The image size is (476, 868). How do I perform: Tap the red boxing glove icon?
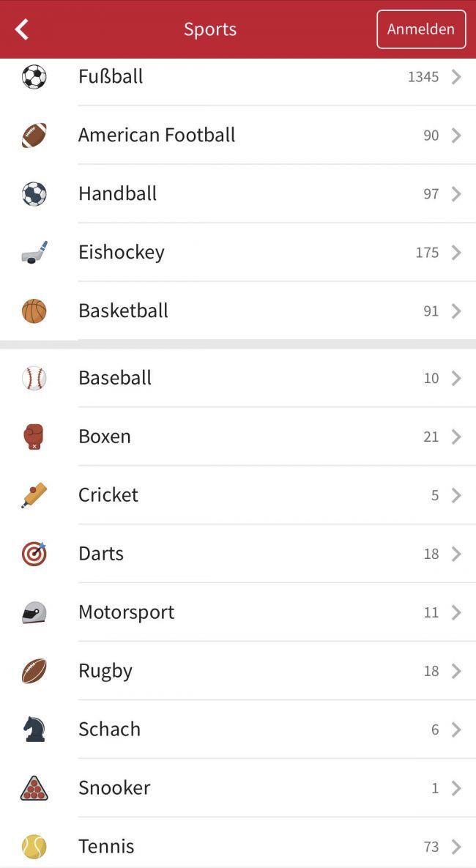34,437
